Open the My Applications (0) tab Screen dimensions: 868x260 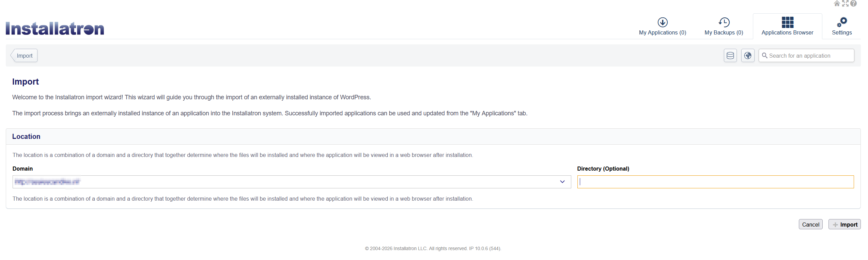(x=662, y=27)
